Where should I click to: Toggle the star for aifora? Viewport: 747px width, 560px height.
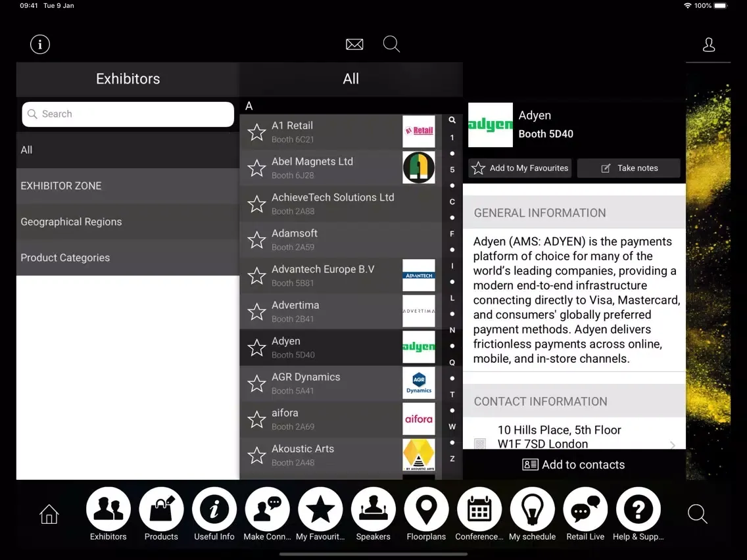pyautogui.click(x=256, y=419)
